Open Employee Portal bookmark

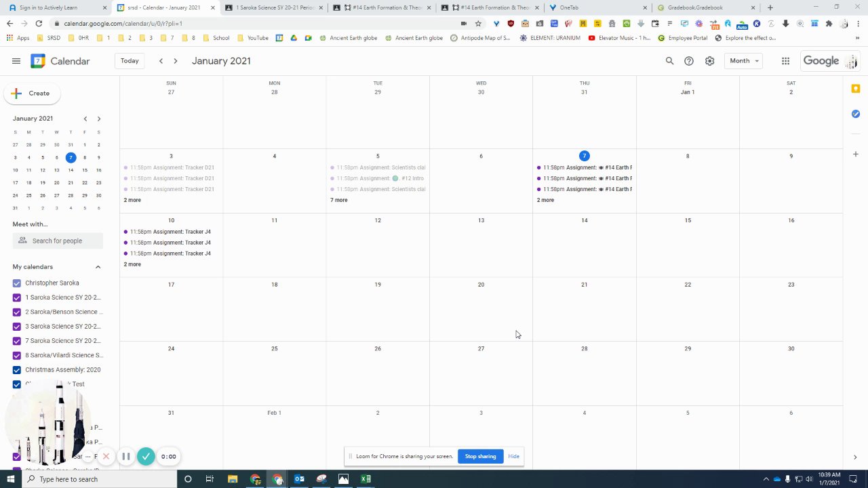click(683, 38)
